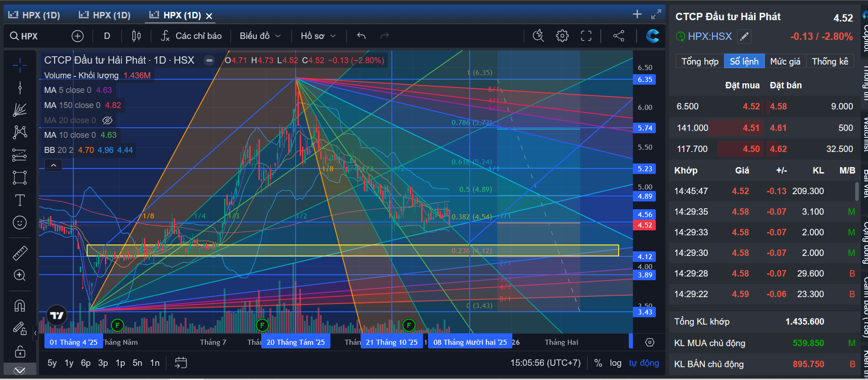This screenshot has height=380, width=868.
Task: Click the blue C logo icon
Action: (652, 36)
